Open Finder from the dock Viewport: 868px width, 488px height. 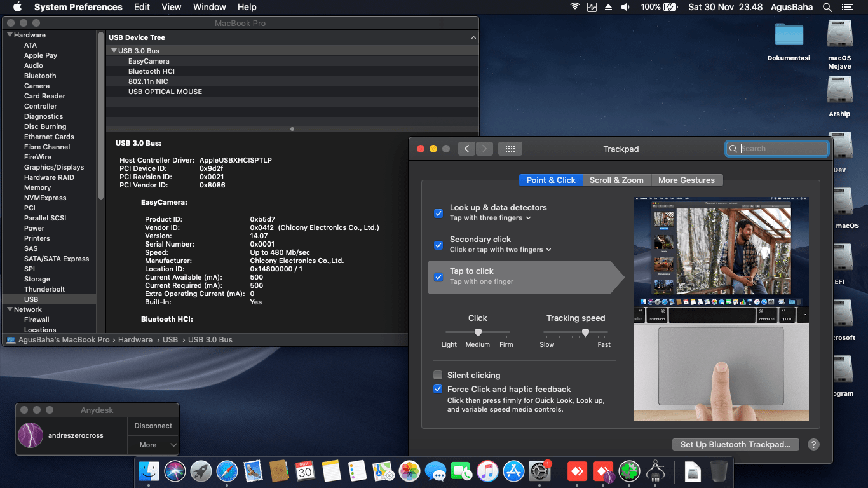(x=149, y=471)
